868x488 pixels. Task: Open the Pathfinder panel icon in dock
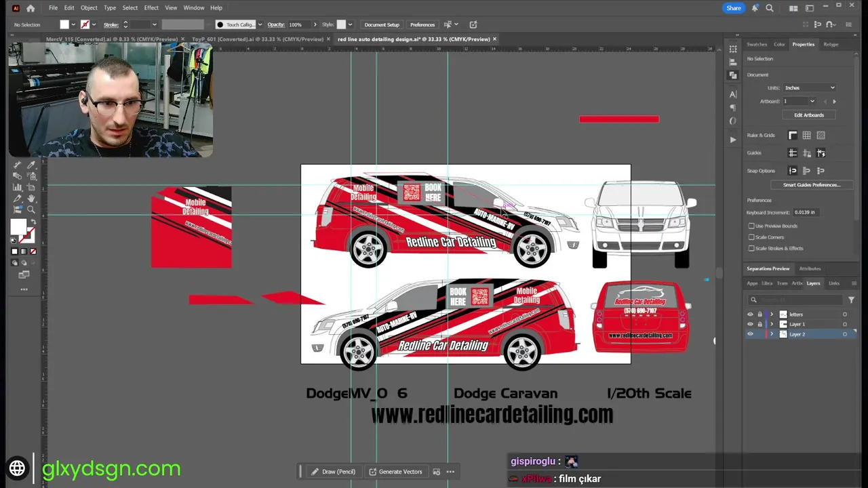tap(733, 75)
